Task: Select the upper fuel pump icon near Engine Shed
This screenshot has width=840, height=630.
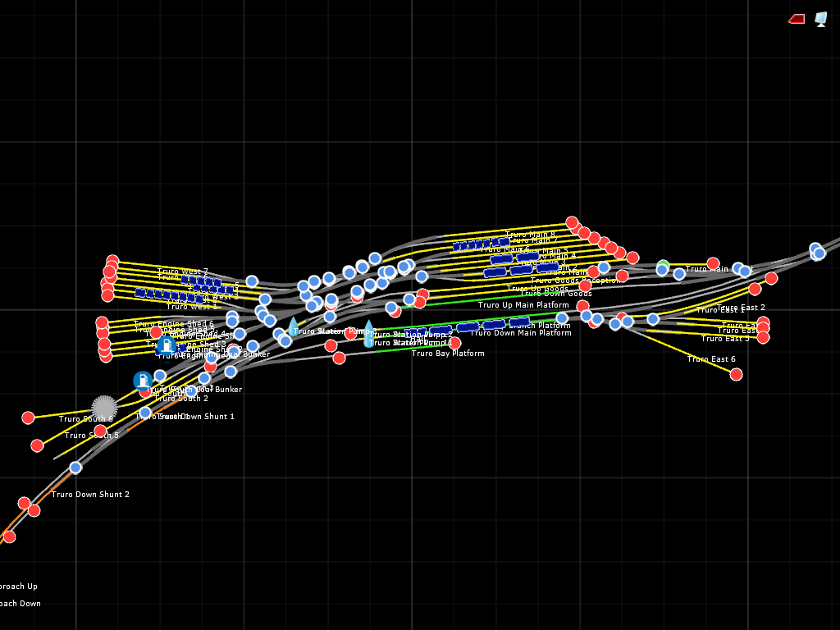Action: click(167, 345)
